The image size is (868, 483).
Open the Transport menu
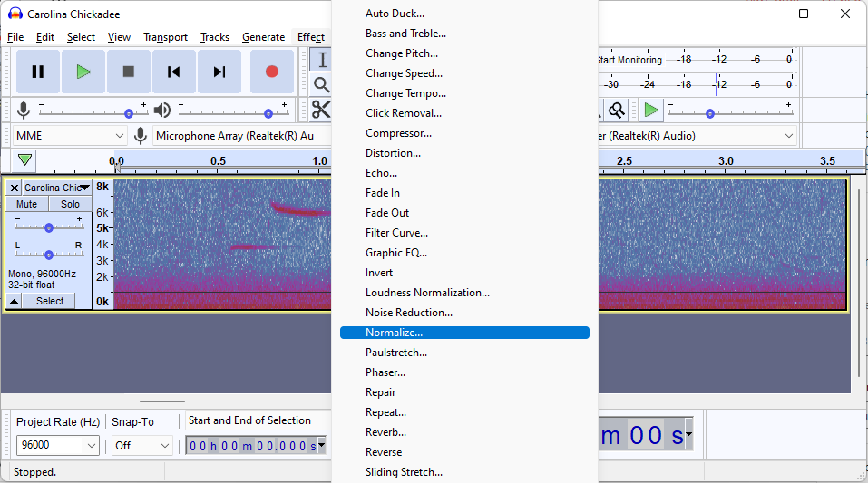pos(165,37)
